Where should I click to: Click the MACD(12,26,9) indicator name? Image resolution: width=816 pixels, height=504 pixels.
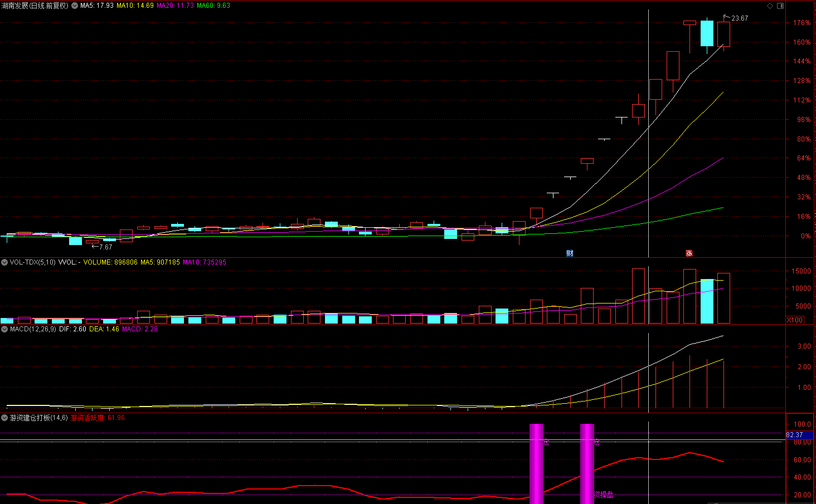[x=33, y=329]
